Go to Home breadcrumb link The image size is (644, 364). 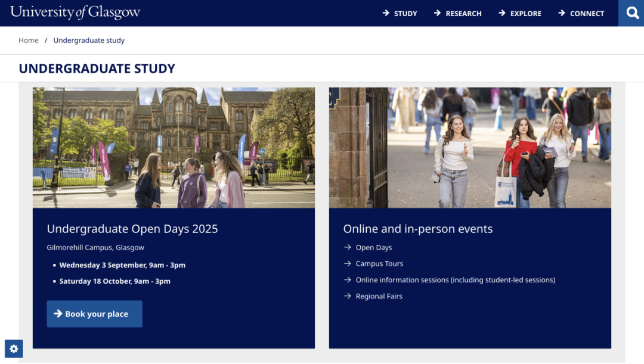click(x=29, y=41)
